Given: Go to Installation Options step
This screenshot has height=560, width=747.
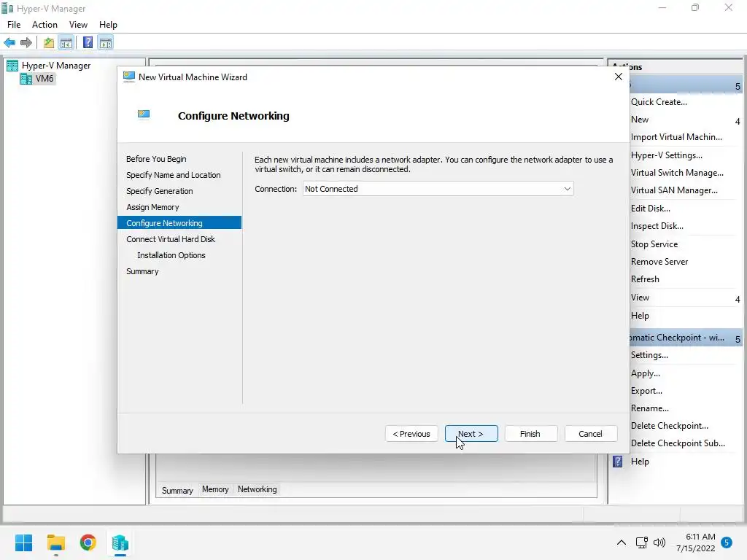Looking at the screenshot, I should click(x=171, y=255).
